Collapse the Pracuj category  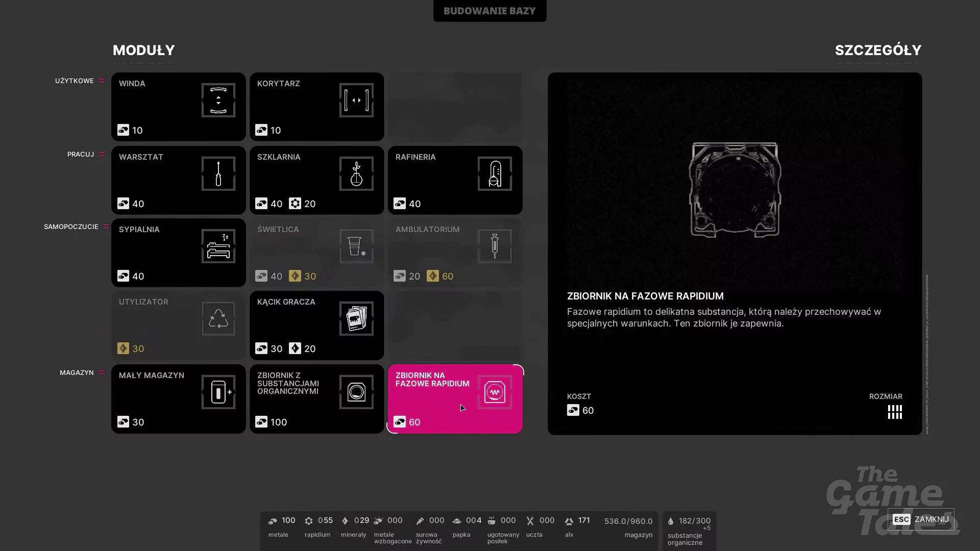102,154
